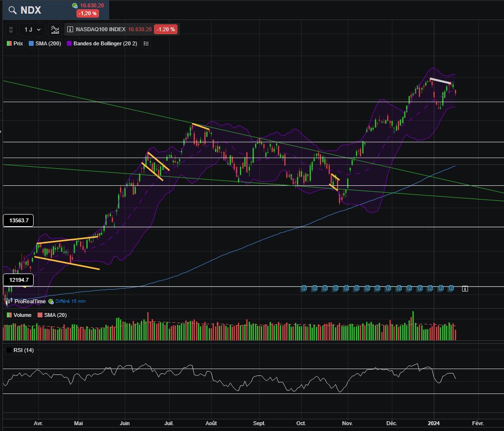
Task: Click the news document icon nearest the info icon
Action: [x=451, y=288]
